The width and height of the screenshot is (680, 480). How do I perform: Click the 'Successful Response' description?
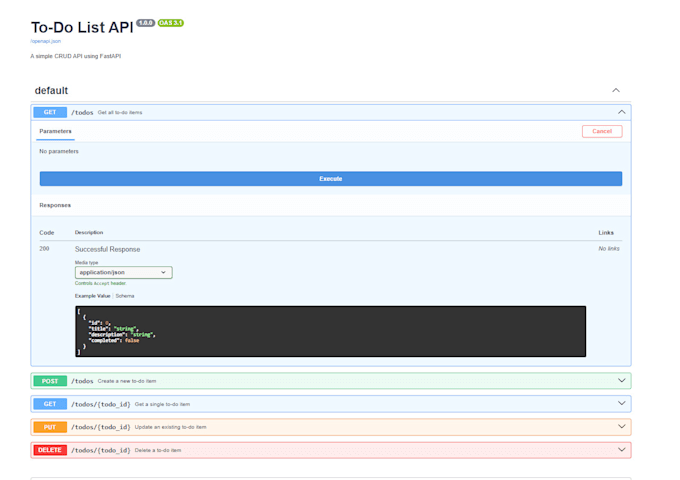click(x=108, y=249)
